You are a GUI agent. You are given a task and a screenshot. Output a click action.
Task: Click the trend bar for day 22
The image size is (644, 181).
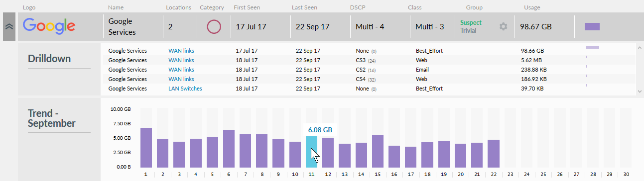pos(493,153)
